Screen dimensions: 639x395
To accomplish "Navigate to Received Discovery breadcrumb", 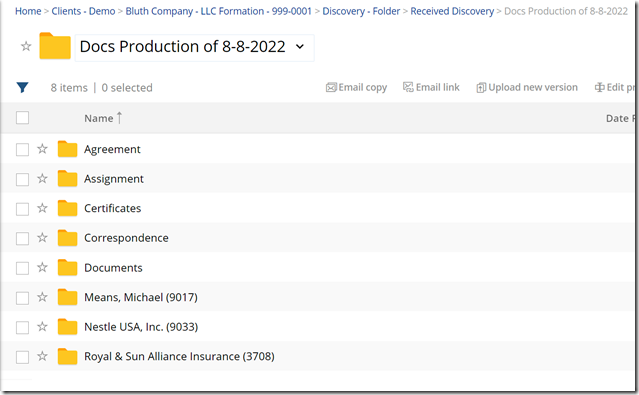I will pyautogui.click(x=452, y=11).
